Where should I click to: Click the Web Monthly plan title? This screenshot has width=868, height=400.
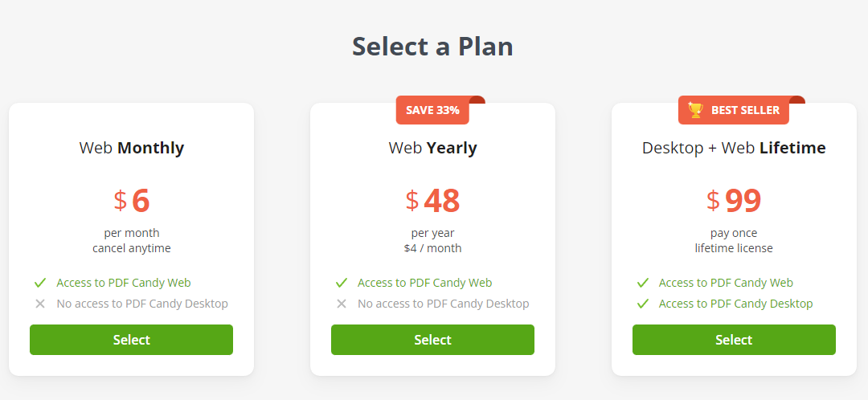(131, 148)
